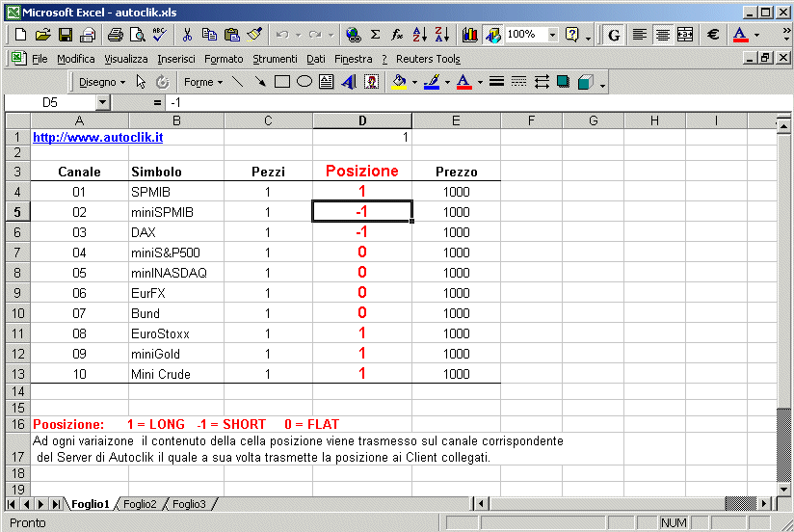Open Print Preview with the magnifier icon
Viewport: 794px width, 532px height.
(x=137, y=35)
